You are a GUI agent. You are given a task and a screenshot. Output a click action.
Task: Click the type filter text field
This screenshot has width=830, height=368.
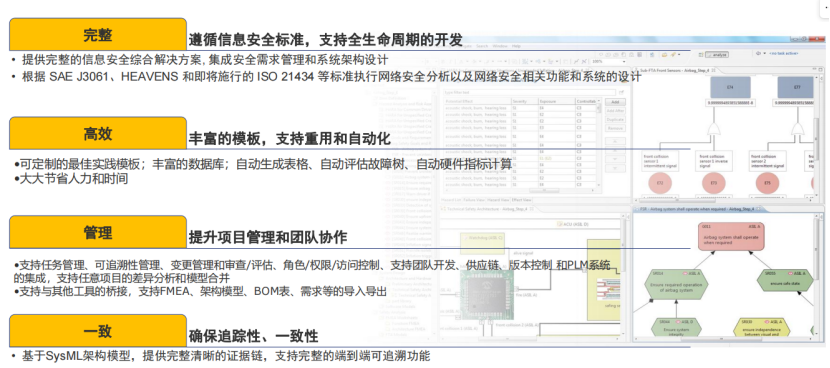pyautogui.click(x=529, y=92)
